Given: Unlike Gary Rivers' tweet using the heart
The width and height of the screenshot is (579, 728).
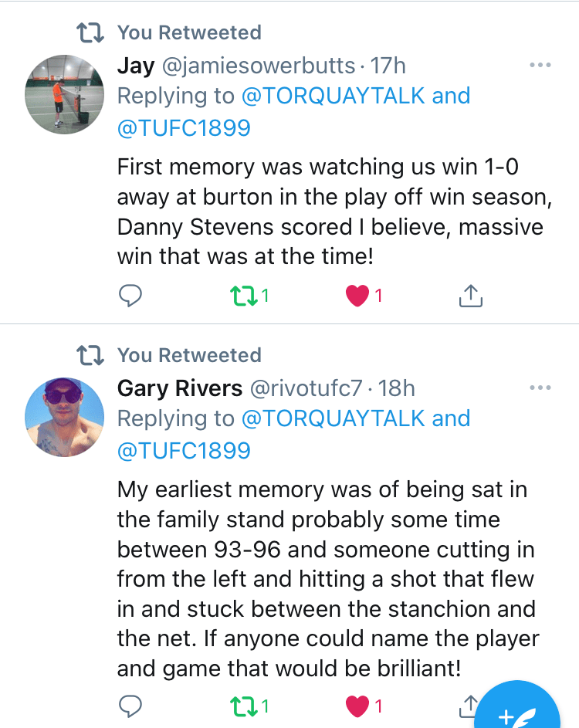Looking at the screenshot, I should (x=357, y=706).
